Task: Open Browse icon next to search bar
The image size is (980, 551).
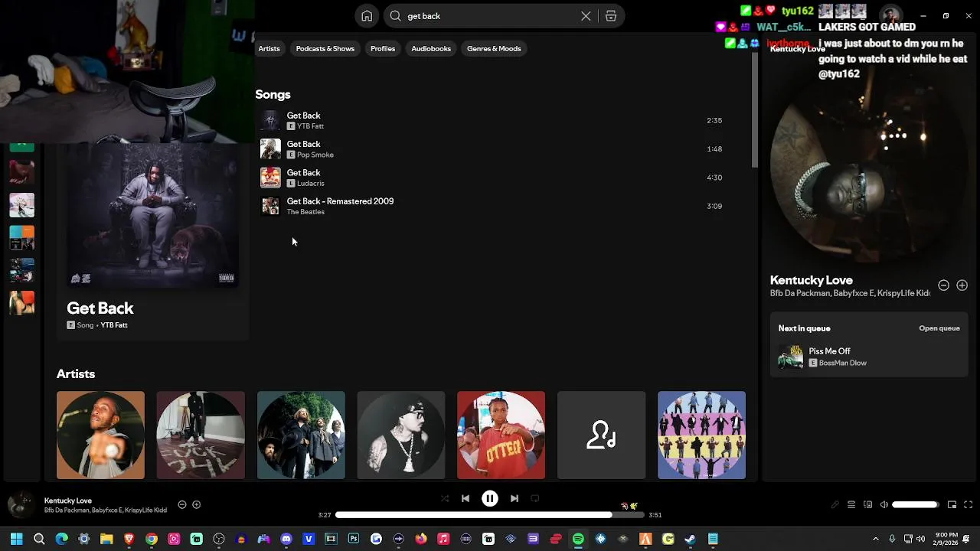Action: click(x=611, y=16)
